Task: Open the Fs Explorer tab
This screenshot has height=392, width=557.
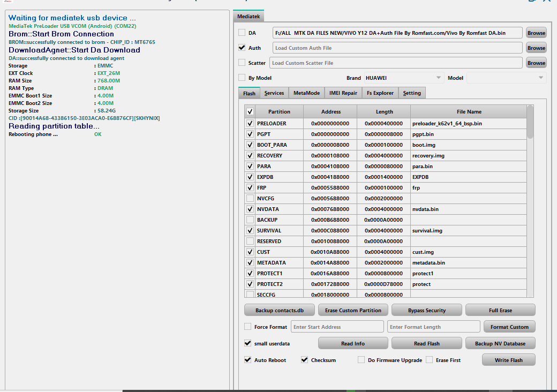Action: [380, 93]
